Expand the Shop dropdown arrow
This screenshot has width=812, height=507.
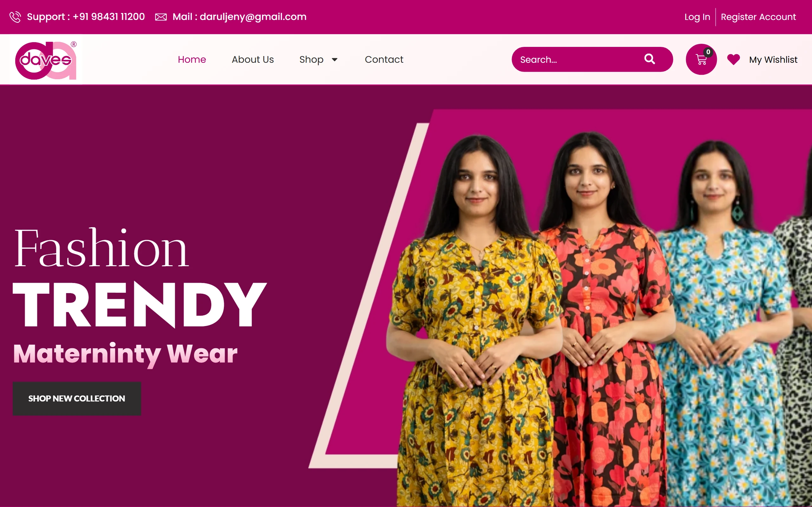(x=335, y=60)
